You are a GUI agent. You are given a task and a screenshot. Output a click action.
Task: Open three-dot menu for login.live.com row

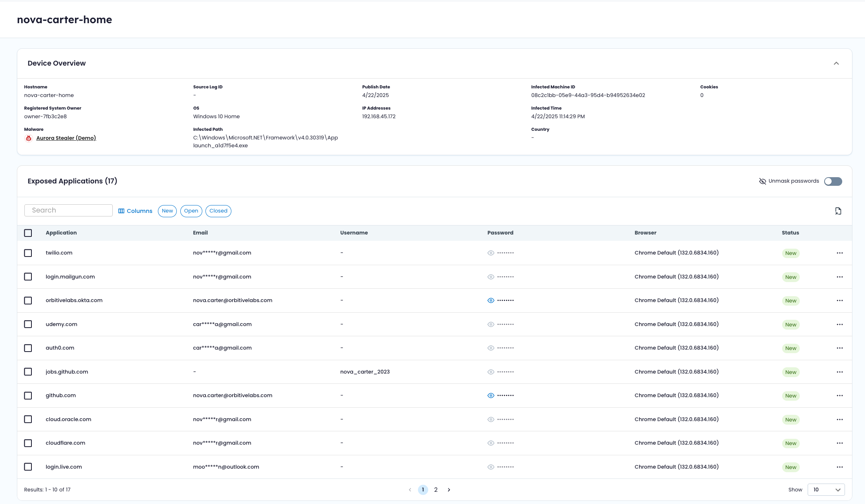(839, 467)
